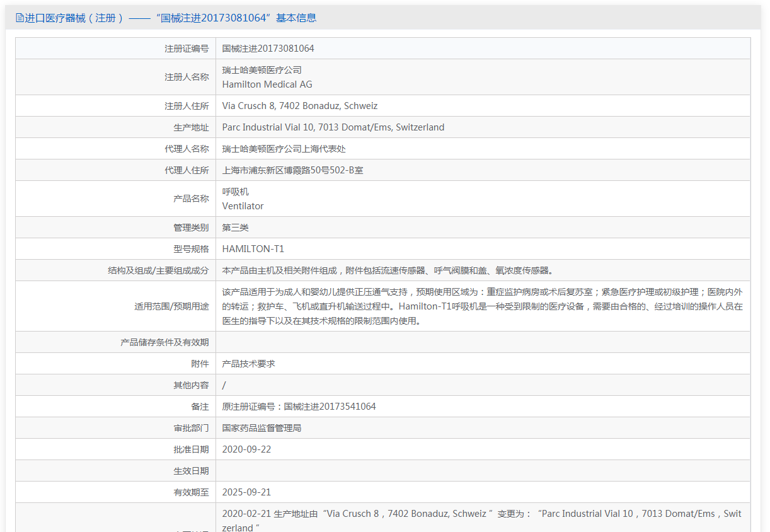The height and width of the screenshot is (532, 770).
Task: Select the 注册证编号 label cell
Action: [187, 49]
